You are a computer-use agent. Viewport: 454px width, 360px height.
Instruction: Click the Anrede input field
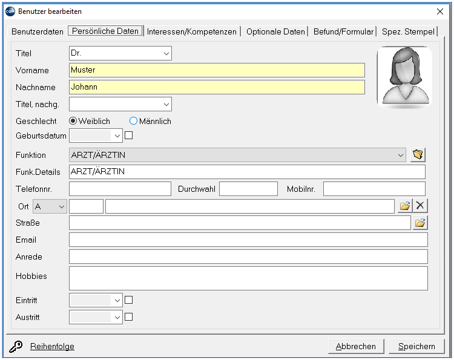pyautogui.click(x=248, y=257)
